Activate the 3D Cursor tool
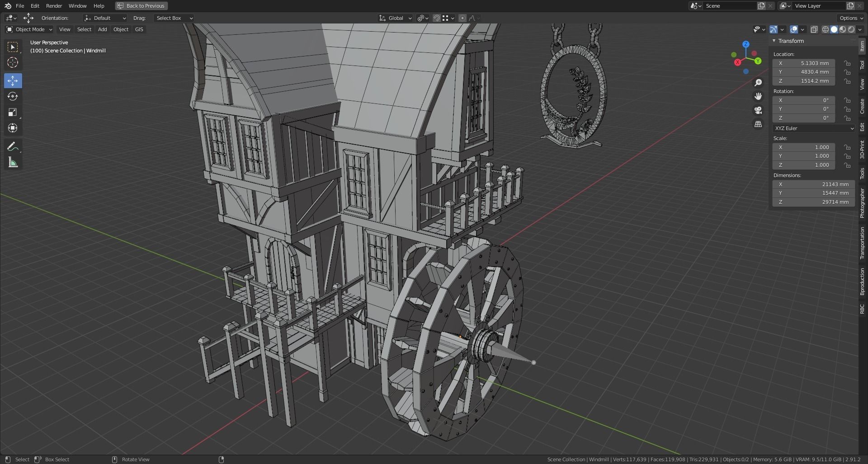Image resolution: width=868 pixels, height=464 pixels. [13, 62]
